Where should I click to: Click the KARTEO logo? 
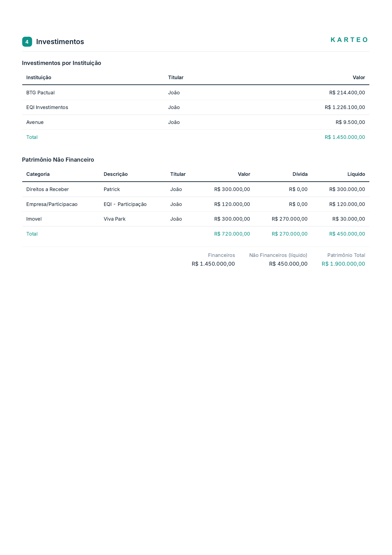pyautogui.click(x=349, y=40)
